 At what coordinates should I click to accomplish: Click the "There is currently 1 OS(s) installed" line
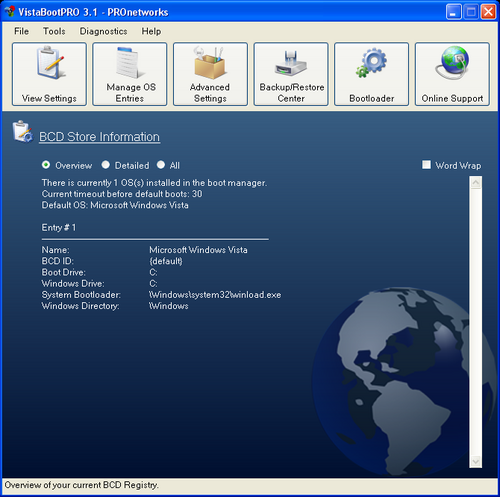[x=154, y=183]
